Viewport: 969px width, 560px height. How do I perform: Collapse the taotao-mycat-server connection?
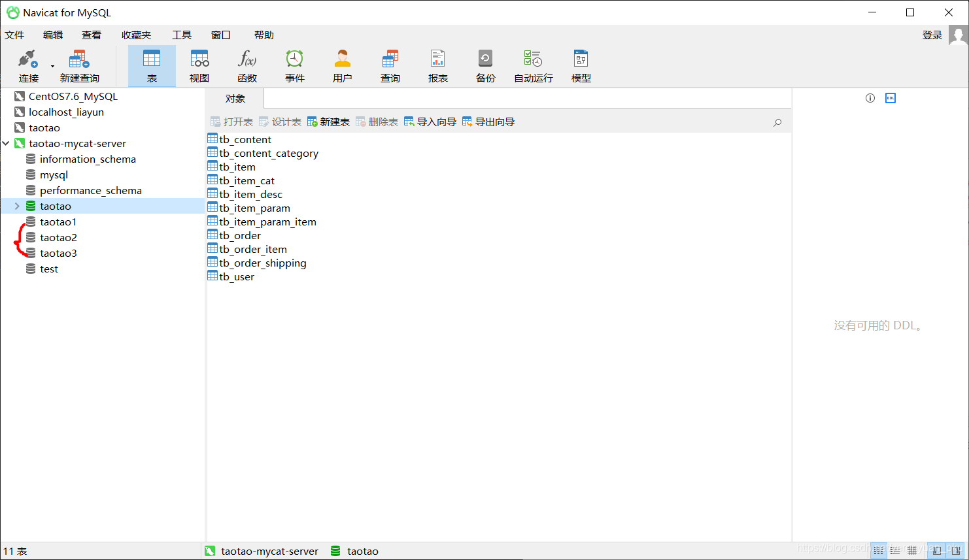pos(6,143)
